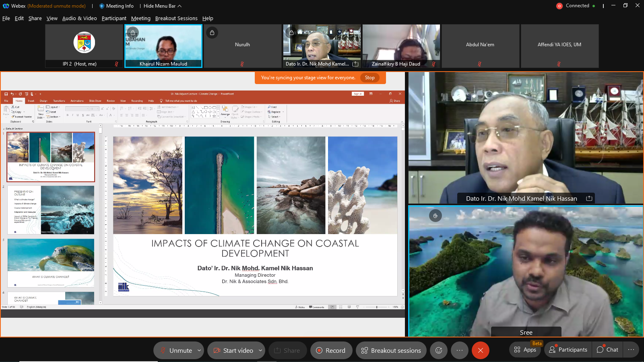This screenshot has height=362, width=644.
Task: Open Meeting Info
Action: pos(116,6)
